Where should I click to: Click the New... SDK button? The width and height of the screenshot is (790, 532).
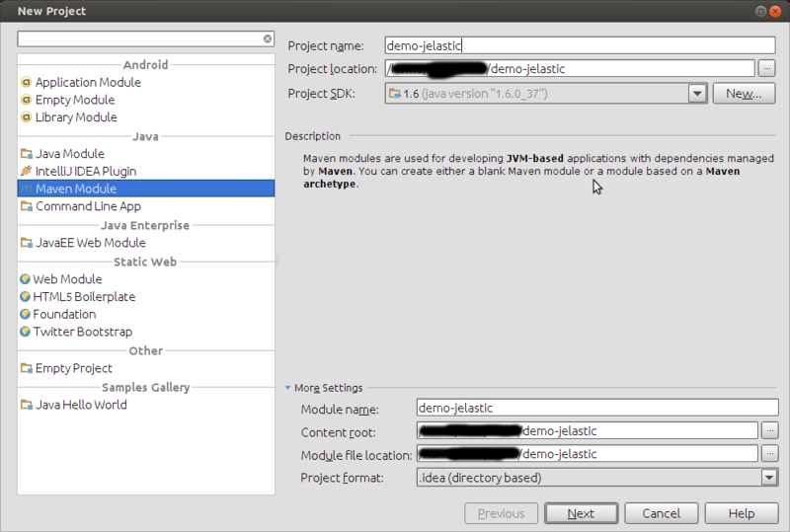pos(744,94)
